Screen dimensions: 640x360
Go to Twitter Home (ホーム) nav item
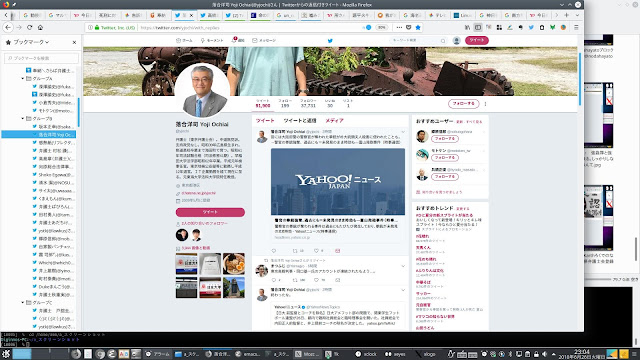184,40
